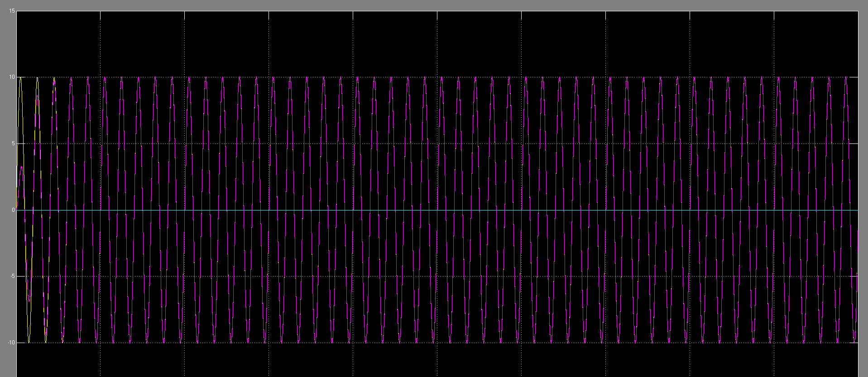
Task: Select the cyan horizontal signal line
Action: pos(437,210)
